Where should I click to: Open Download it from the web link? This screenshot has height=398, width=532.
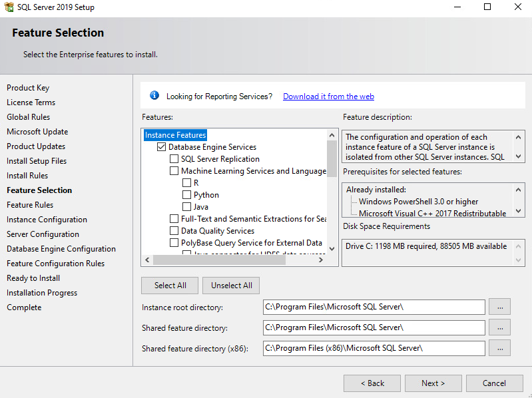coord(328,97)
